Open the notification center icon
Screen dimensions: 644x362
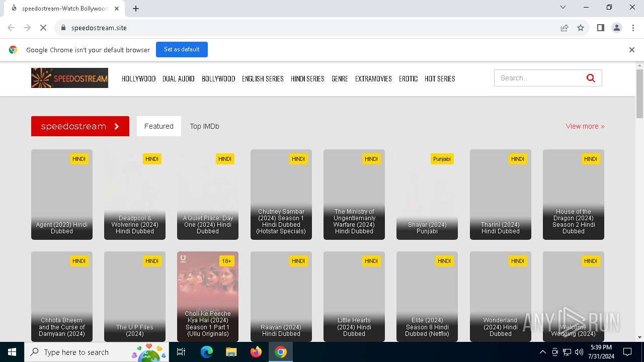[x=627, y=352]
